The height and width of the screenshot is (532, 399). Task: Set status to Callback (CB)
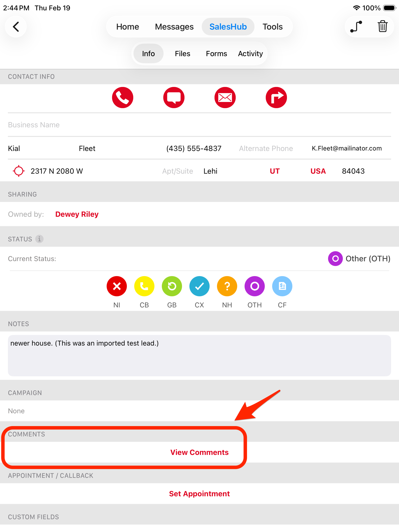point(144,286)
